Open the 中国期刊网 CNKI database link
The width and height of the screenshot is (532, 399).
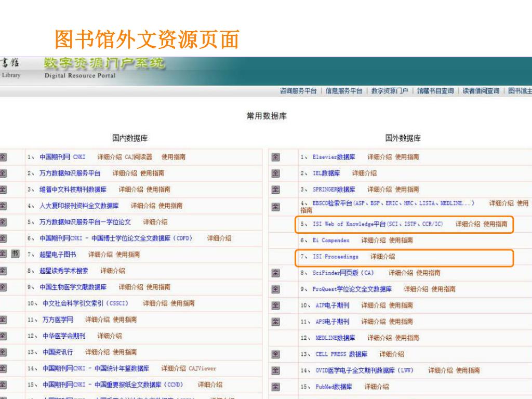62,157
